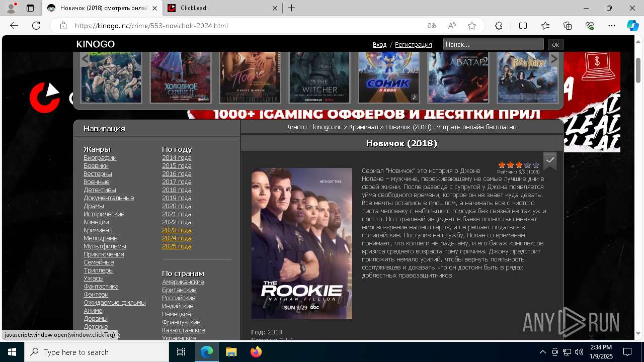Open the Ожидаемые фильмы link
This screenshot has height=362, width=644.
115,302
